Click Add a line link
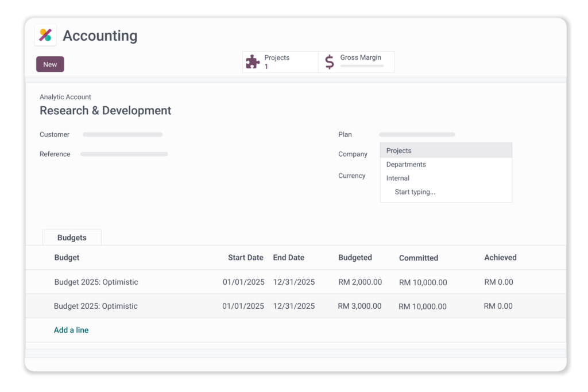The height and width of the screenshot is (392, 588). (71, 330)
